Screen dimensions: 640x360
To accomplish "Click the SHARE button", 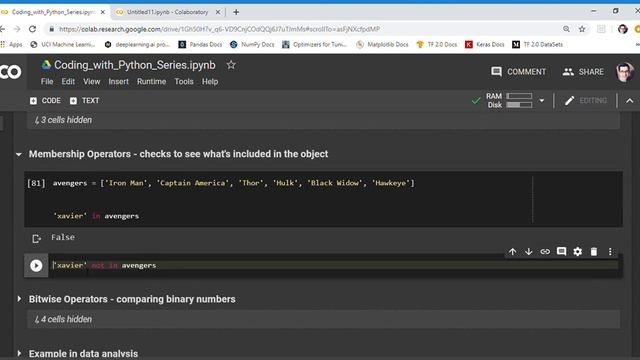I will pyautogui.click(x=583, y=72).
